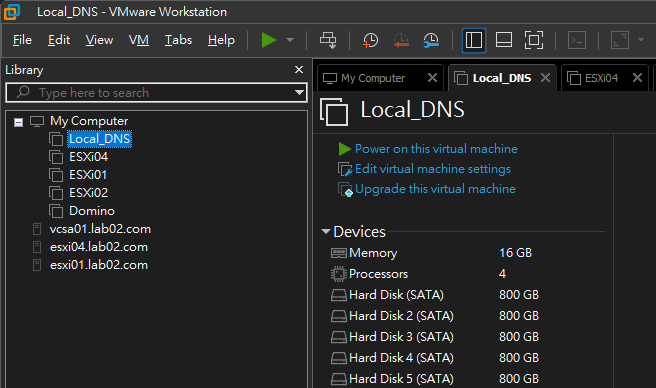Screen dimensions: 656x388
Task: Enter full screen mode icon
Action: (x=534, y=40)
